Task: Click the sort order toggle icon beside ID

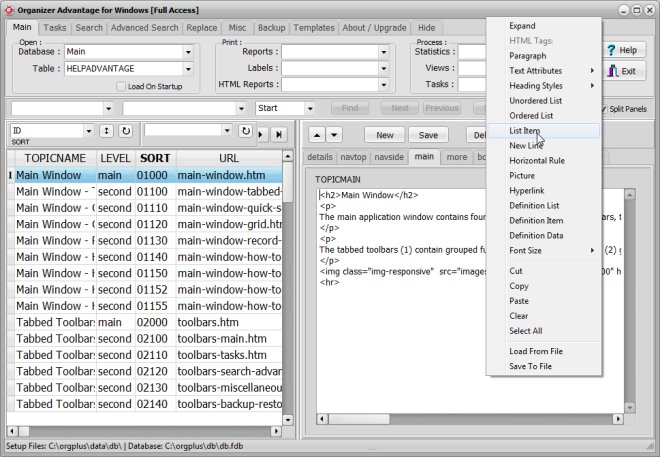Action: point(106,131)
